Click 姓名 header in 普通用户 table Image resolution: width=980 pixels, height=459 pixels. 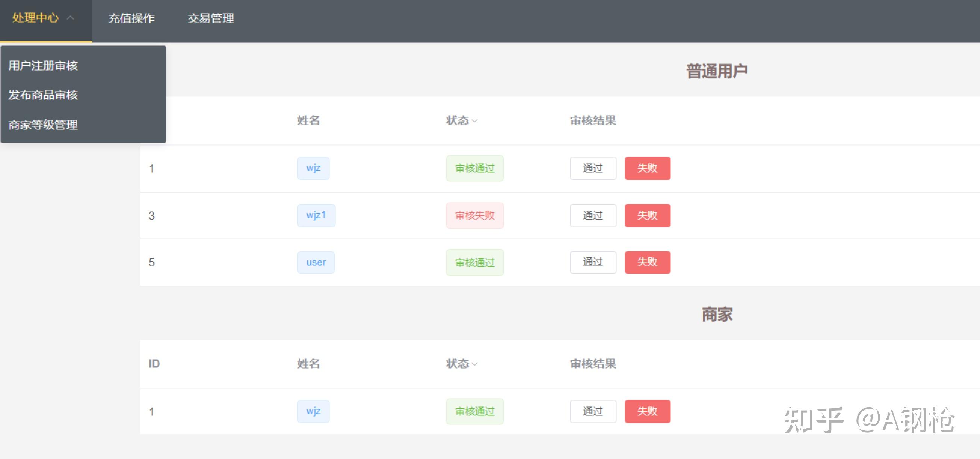pyautogui.click(x=308, y=120)
